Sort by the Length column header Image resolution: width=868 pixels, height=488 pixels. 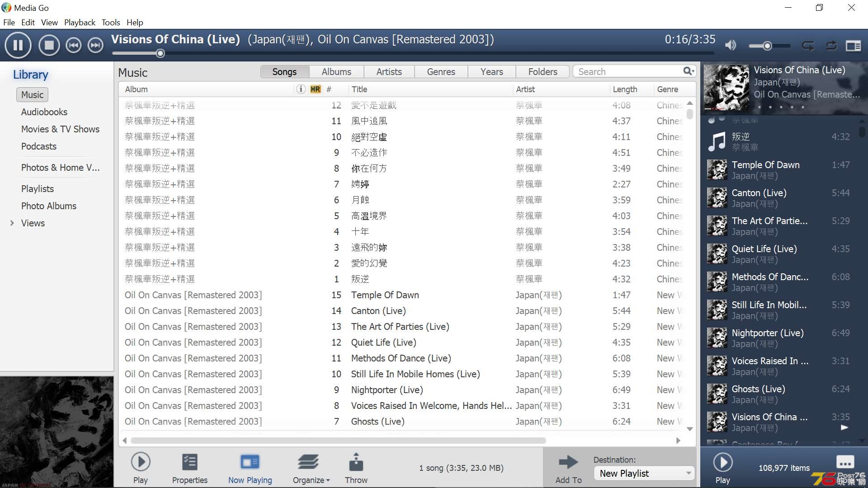pyautogui.click(x=625, y=89)
